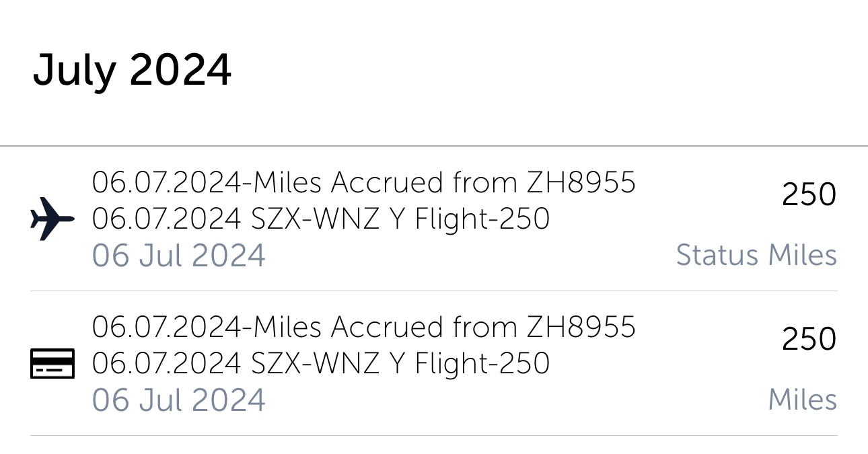Image resolution: width=868 pixels, height=454 pixels.
Task: Tap the airplane icon for Status Miles entry
Action: (x=52, y=219)
